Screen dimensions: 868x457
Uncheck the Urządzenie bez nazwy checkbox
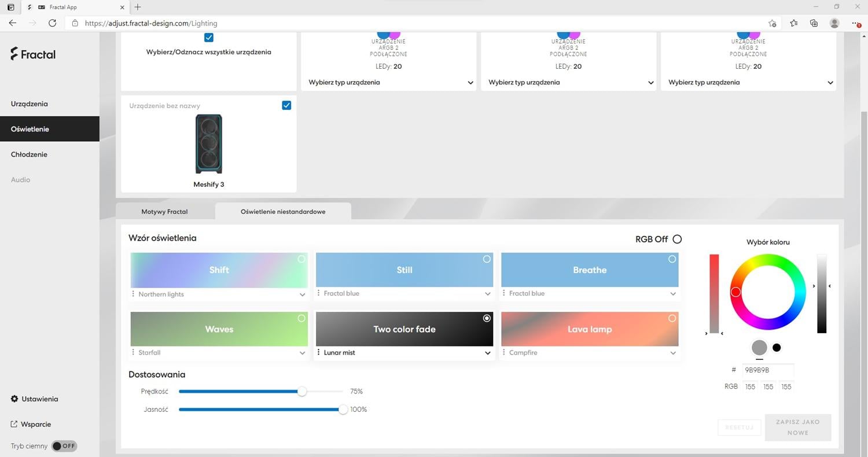pos(286,105)
